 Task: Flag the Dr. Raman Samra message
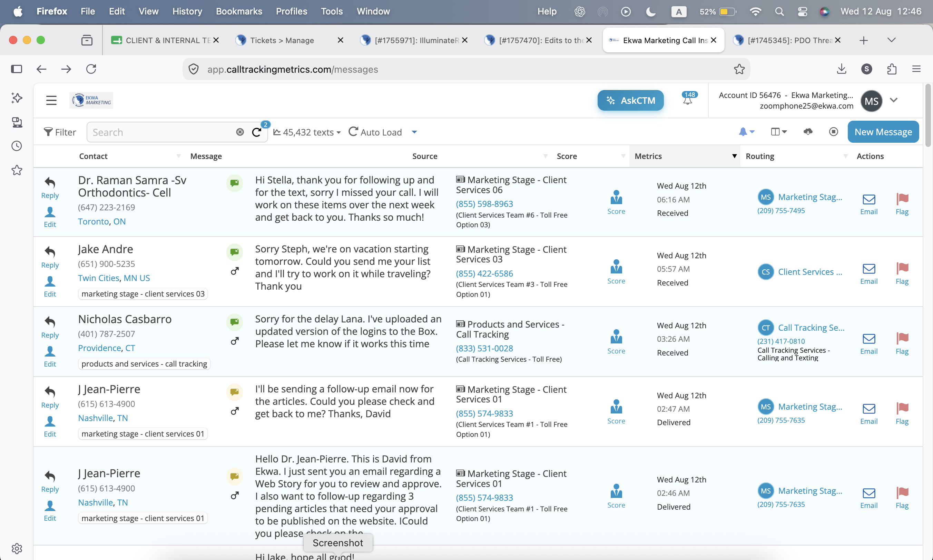click(902, 204)
